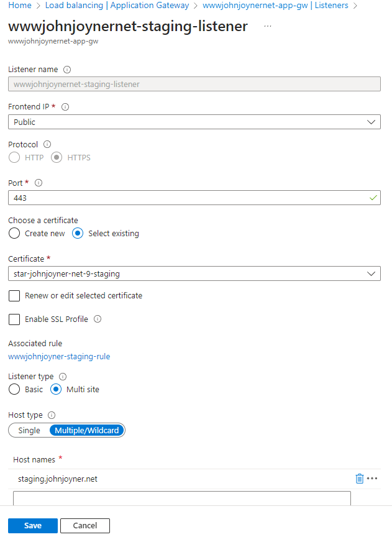392x537 pixels.
Task: Check the Enable SSL Profile box
Action: coord(14,319)
